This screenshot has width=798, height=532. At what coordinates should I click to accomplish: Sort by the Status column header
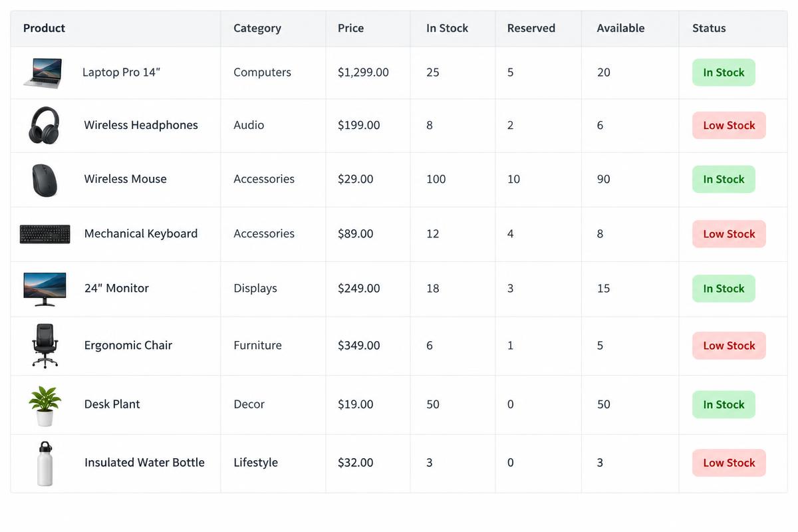(x=709, y=28)
